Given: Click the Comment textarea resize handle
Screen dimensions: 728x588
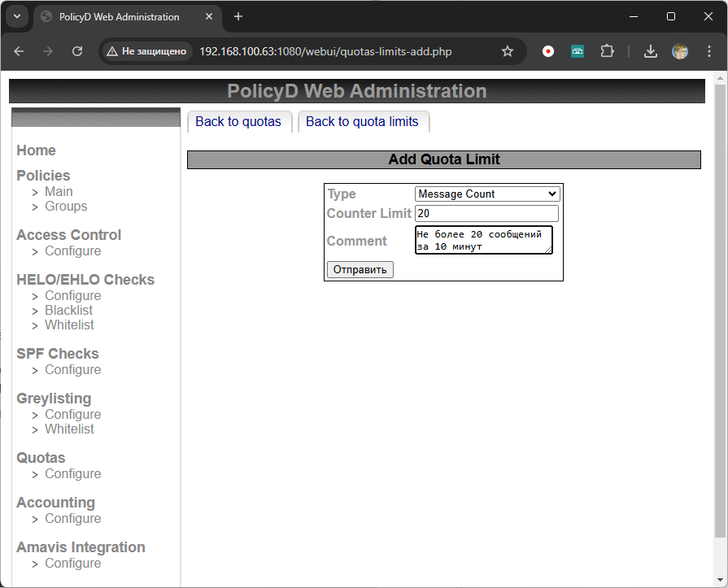Looking at the screenshot, I should 548,250.
